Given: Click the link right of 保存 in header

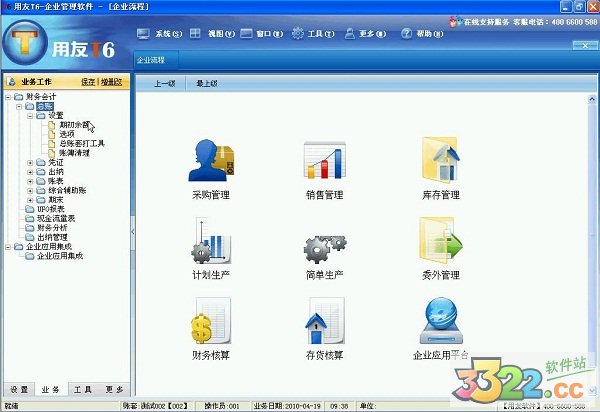Looking at the screenshot, I should tap(111, 81).
